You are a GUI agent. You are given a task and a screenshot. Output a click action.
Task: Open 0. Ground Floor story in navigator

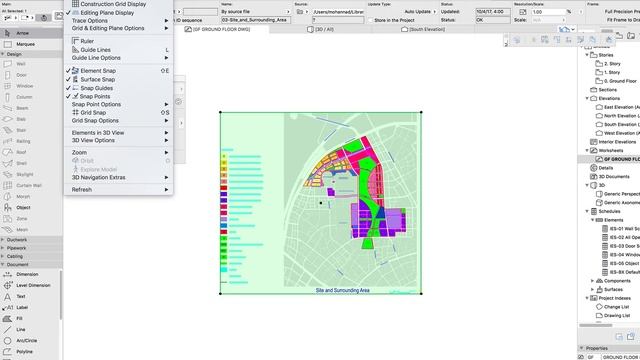pos(616,81)
